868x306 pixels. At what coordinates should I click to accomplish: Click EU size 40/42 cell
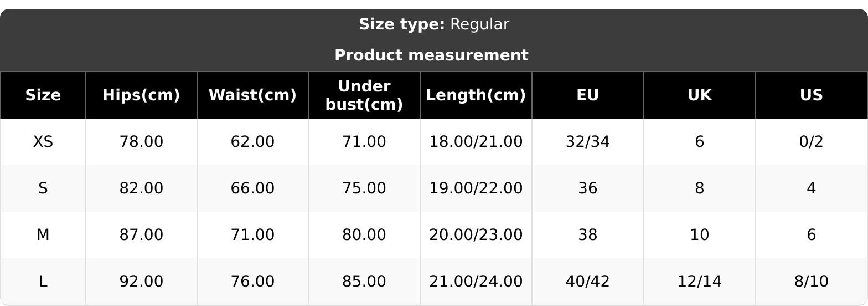click(587, 282)
